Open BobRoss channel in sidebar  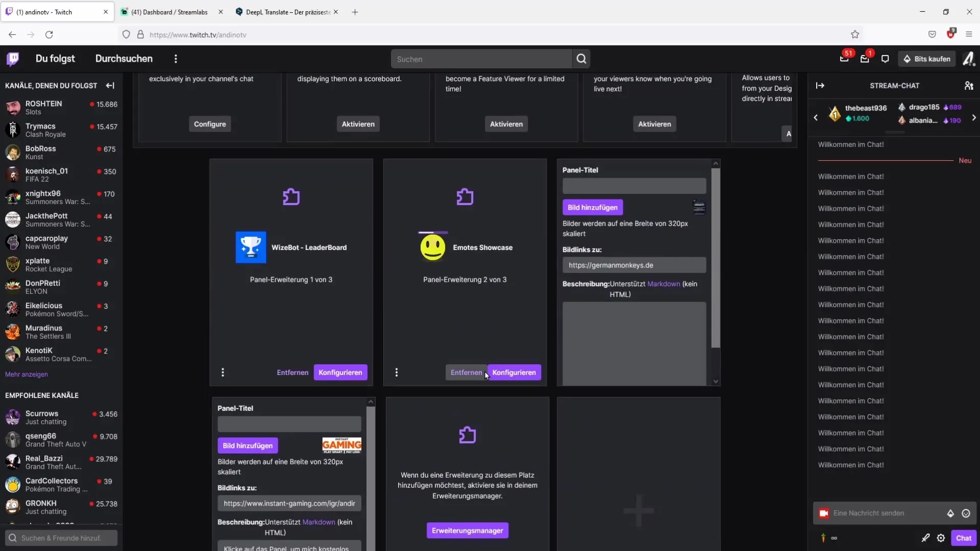(61, 153)
